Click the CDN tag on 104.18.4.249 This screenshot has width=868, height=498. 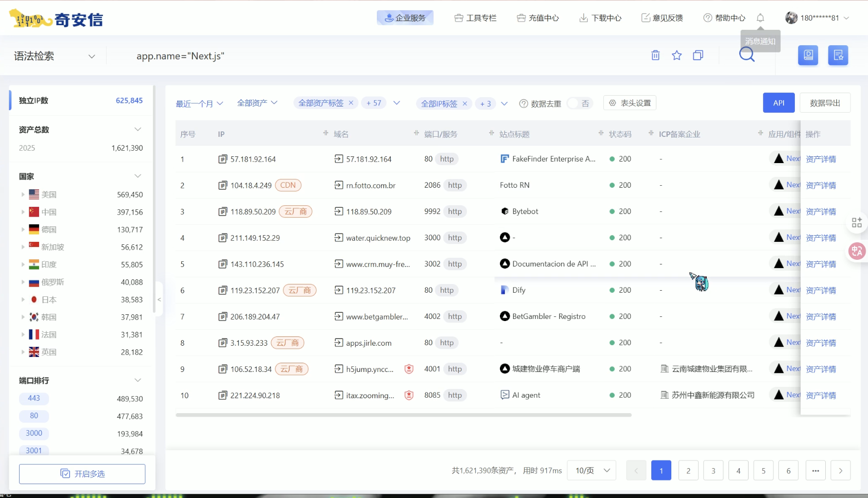point(288,185)
